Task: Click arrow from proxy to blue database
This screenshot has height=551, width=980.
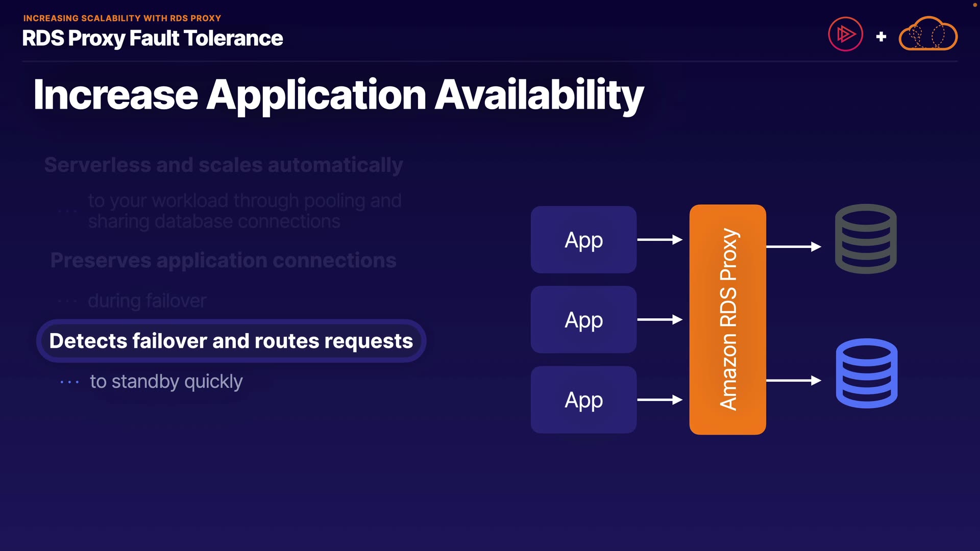Action: pos(793,381)
